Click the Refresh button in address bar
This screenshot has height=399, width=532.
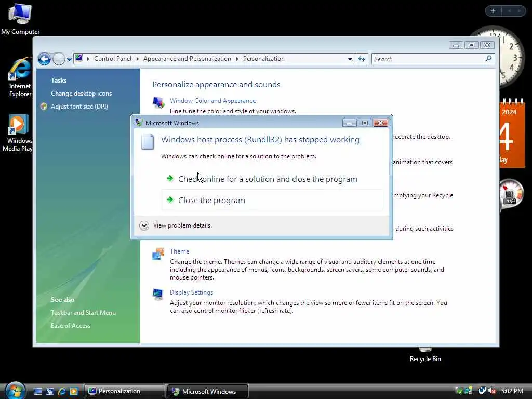tap(362, 59)
